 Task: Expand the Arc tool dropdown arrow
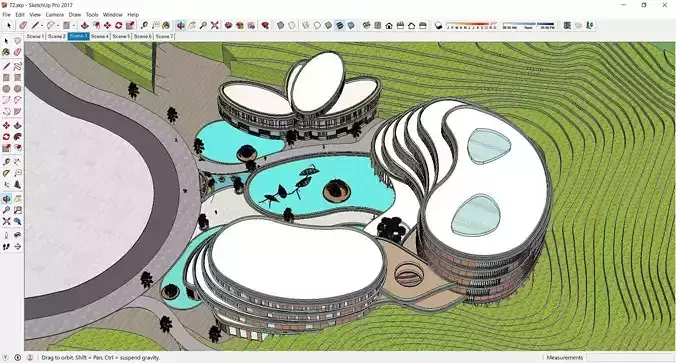click(x=58, y=26)
